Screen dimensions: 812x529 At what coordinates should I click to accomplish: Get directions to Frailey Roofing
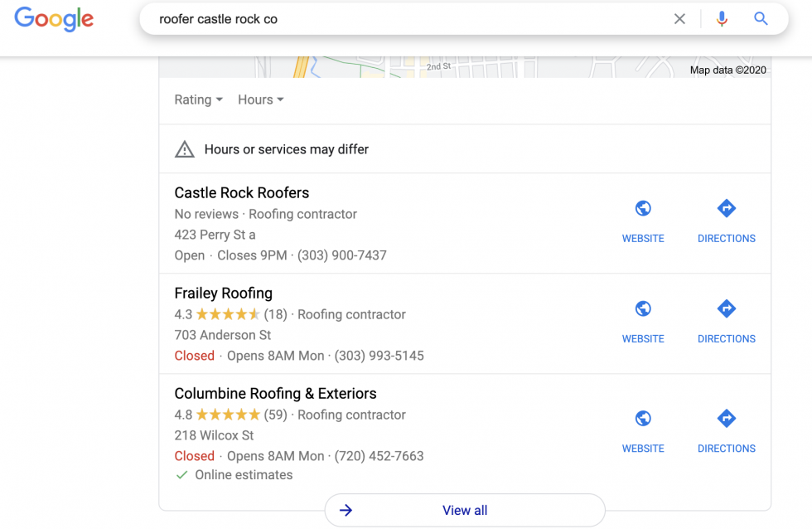pyautogui.click(x=726, y=309)
